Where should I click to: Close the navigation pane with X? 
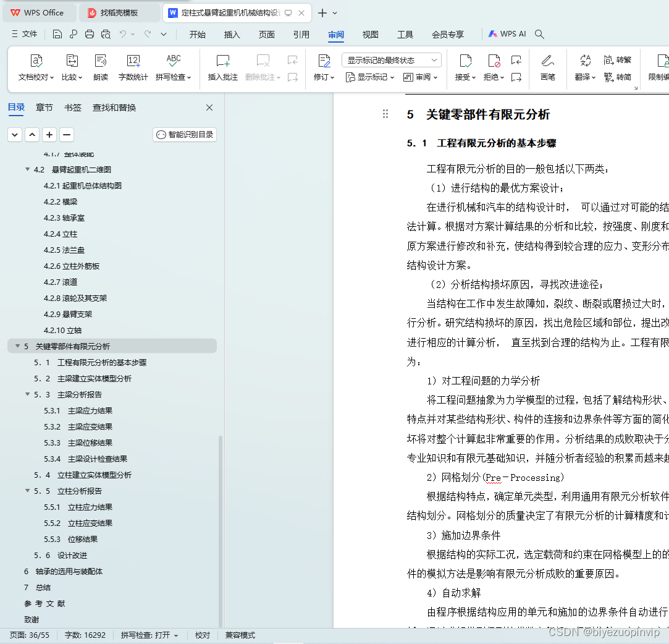[x=209, y=108]
